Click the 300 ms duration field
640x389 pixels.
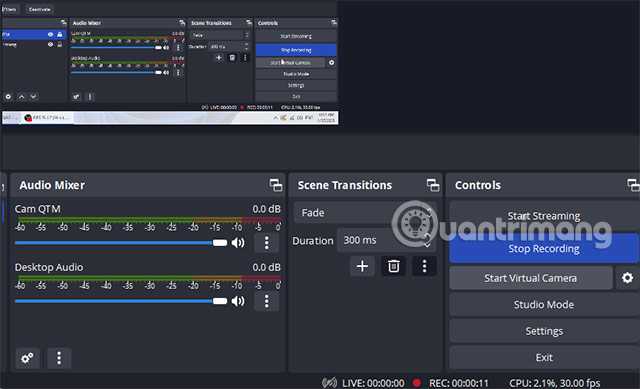[x=386, y=240]
